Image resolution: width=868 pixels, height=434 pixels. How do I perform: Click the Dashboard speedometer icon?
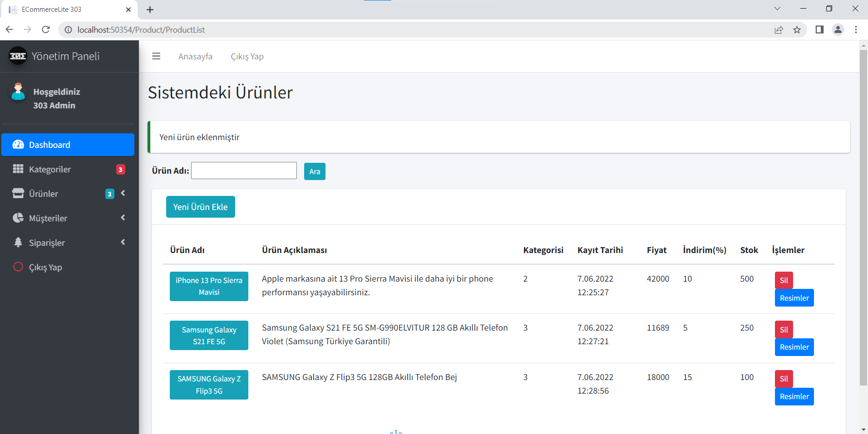click(x=18, y=145)
